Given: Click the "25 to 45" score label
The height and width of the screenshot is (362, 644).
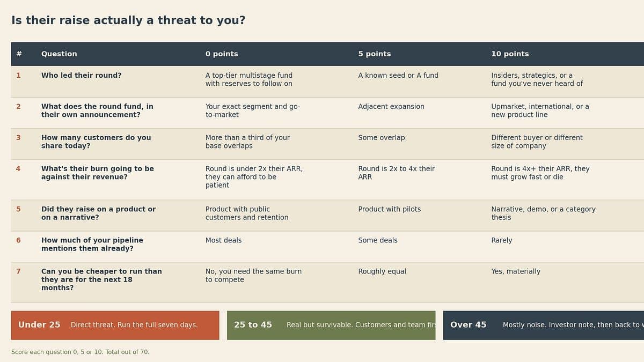Looking at the screenshot, I should point(253,325).
